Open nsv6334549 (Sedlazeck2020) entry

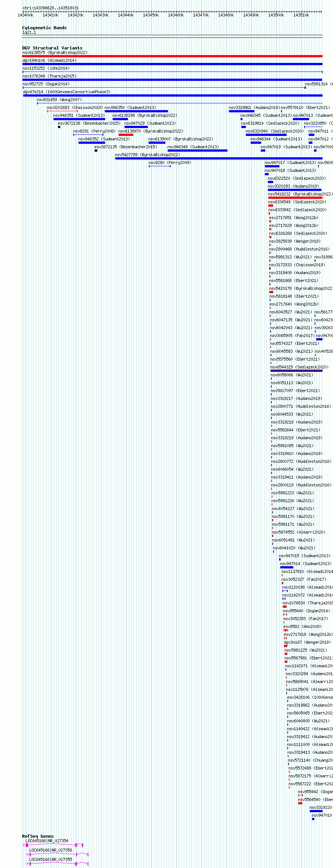[x=297, y=202]
